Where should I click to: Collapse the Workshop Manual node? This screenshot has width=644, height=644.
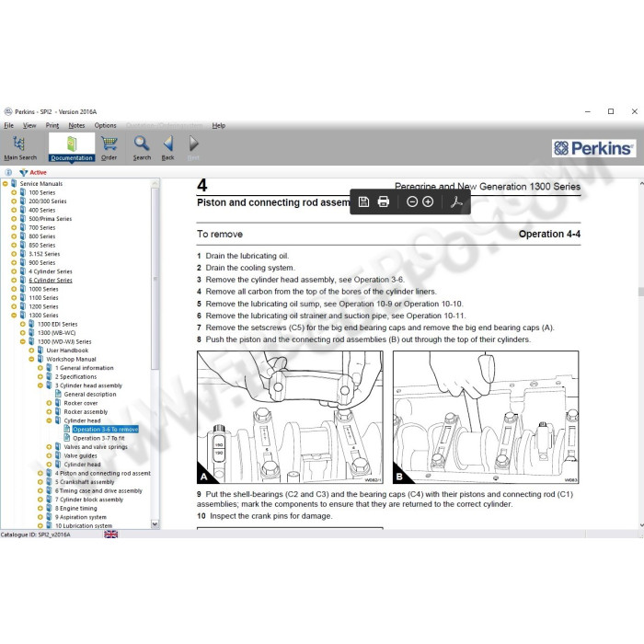tap(31, 359)
